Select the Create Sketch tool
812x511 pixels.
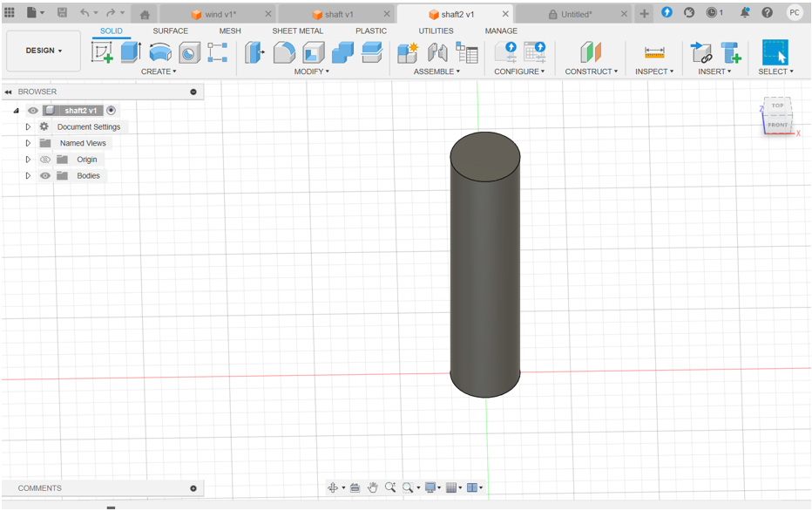click(103, 52)
